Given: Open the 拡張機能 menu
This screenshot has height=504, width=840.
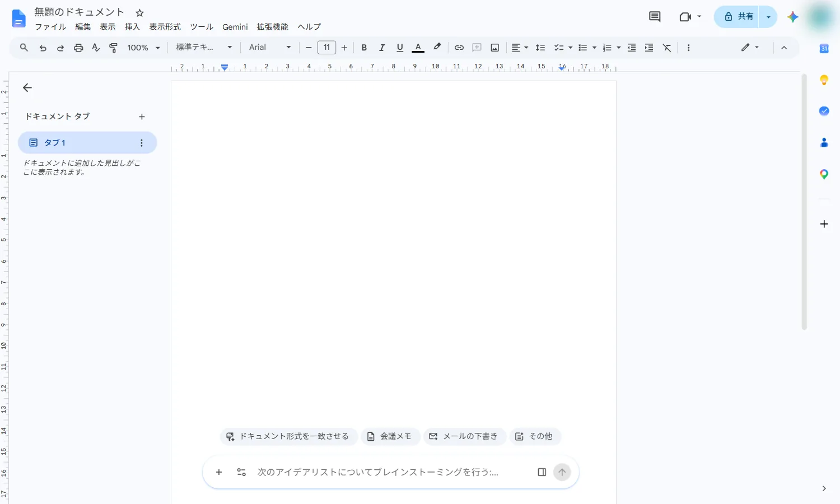Looking at the screenshot, I should (x=272, y=27).
